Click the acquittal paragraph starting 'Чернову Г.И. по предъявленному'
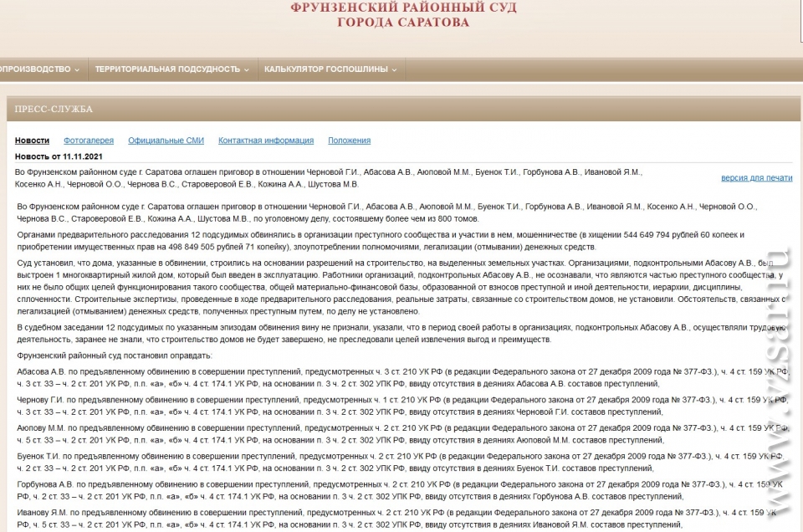 pos(402,406)
